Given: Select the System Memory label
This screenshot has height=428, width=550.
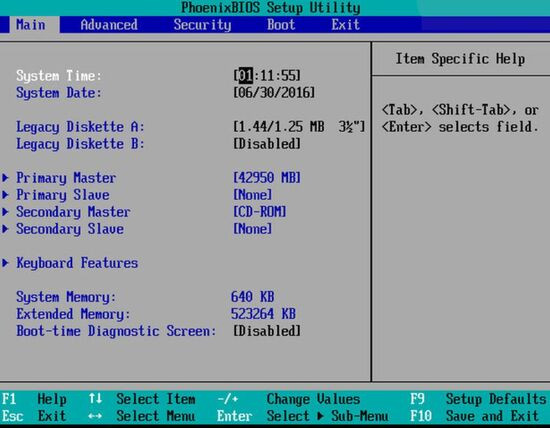Looking at the screenshot, I should coord(66,297).
